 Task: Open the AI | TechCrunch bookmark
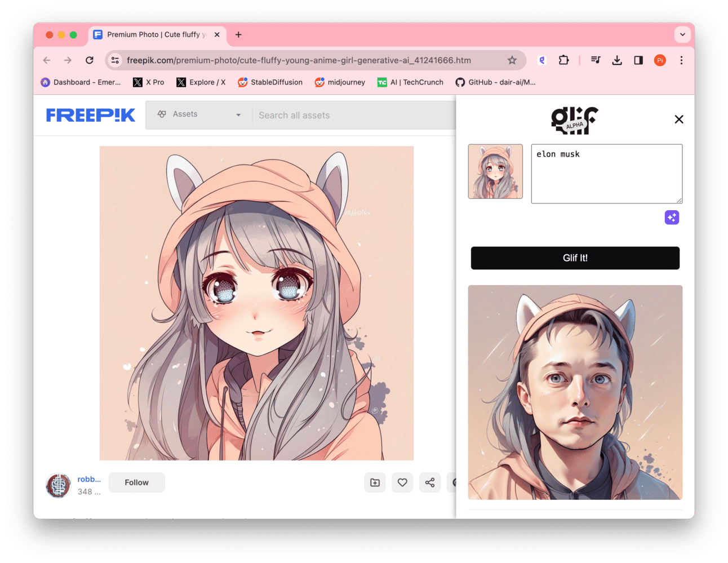[x=410, y=82]
